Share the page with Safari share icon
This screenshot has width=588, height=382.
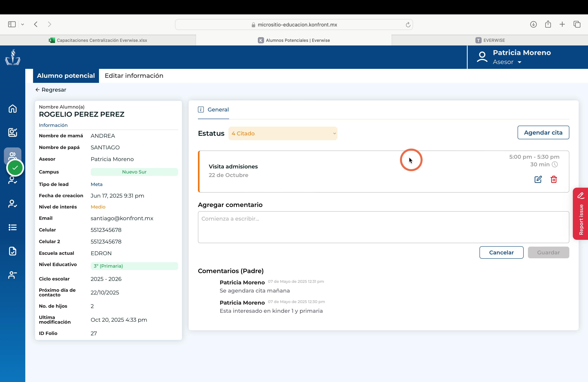pos(548,24)
